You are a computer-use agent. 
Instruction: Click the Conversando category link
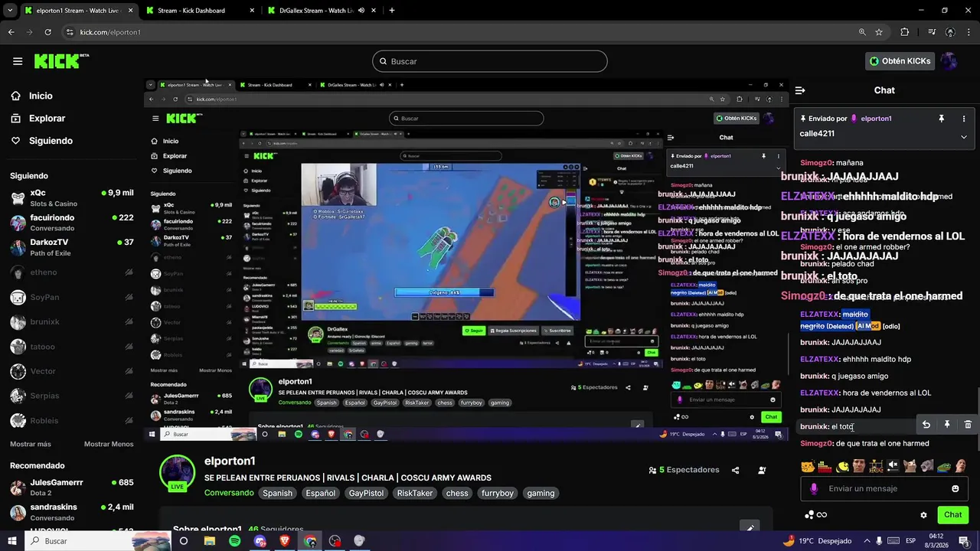tap(229, 494)
